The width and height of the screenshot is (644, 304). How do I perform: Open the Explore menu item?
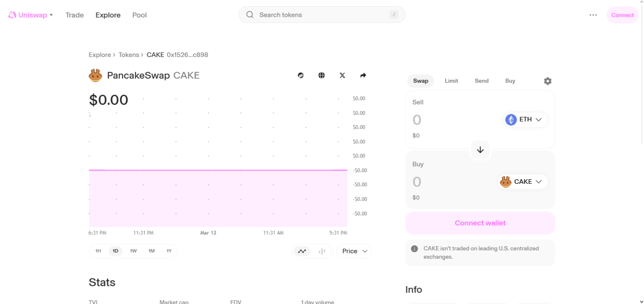pyautogui.click(x=108, y=15)
